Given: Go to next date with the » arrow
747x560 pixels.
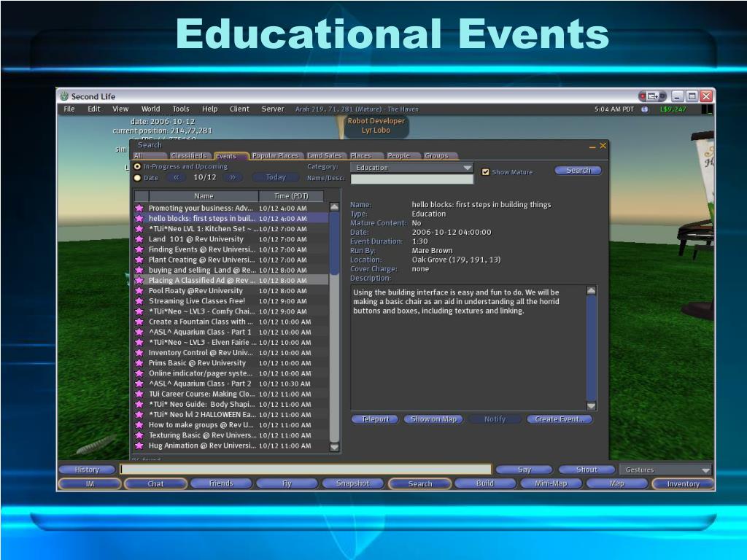Looking at the screenshot, I should [x=233, y=177].
